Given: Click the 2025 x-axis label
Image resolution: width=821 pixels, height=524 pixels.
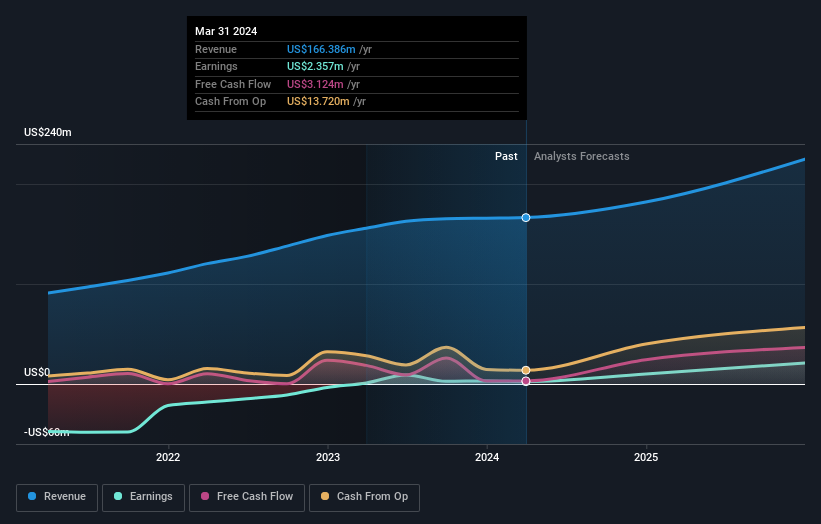Looking at the screenshot, I should coord(646,458).
